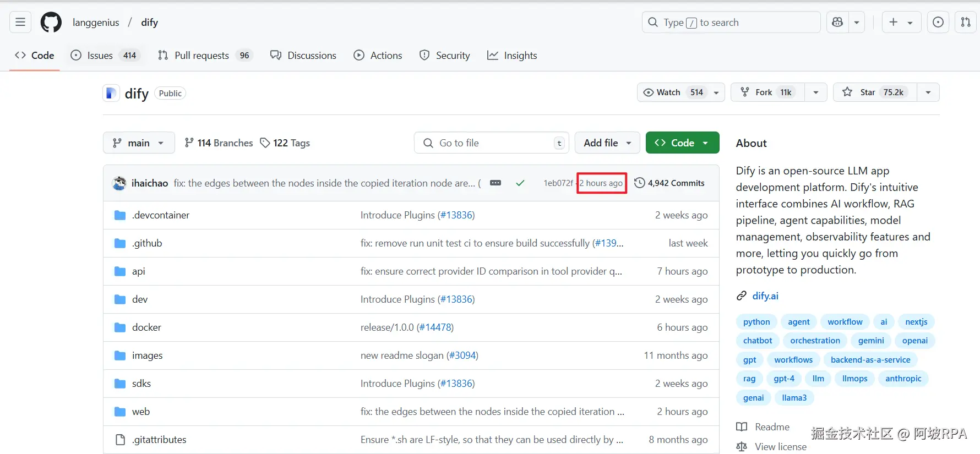Switch to the Security tab
The image size is (980, 454).
click(x=445, y=55)
